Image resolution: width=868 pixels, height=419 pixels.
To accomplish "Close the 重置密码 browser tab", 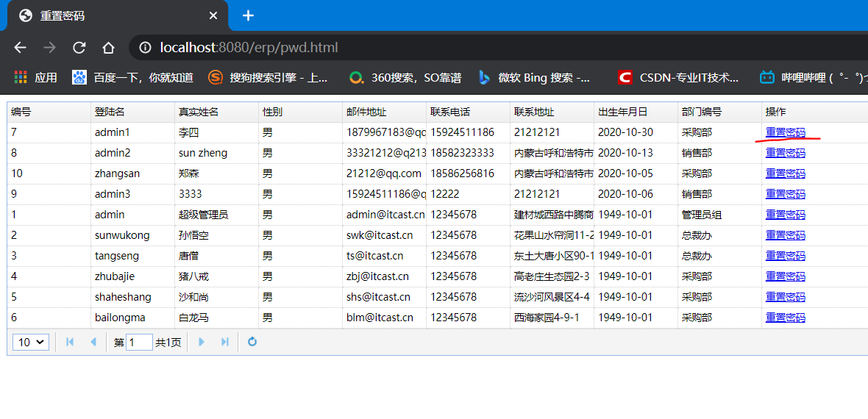I will [x=213, y=15].
